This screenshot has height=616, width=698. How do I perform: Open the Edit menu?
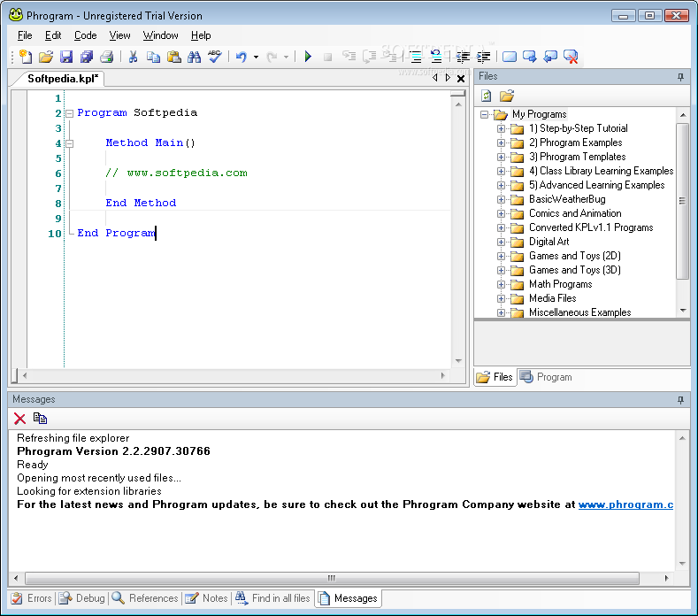pos(53,35)
